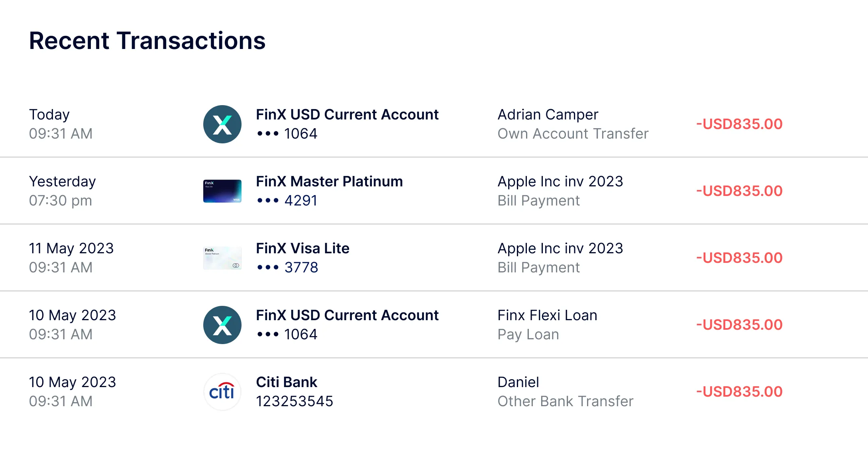
Task: Click the FinX logo icon on today's transaction
Action: (x=222, y=124)
